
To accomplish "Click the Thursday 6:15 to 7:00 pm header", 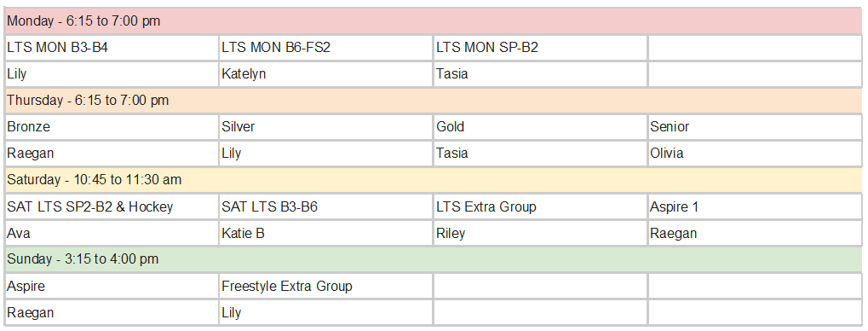I will coord(434,101).
